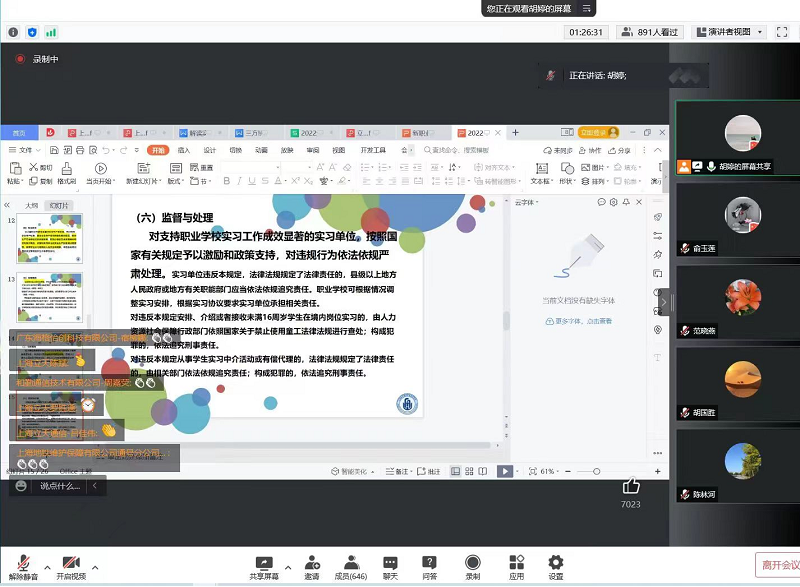
Task: Open the 问答 Q&A icon
Action: pos(430,566)
